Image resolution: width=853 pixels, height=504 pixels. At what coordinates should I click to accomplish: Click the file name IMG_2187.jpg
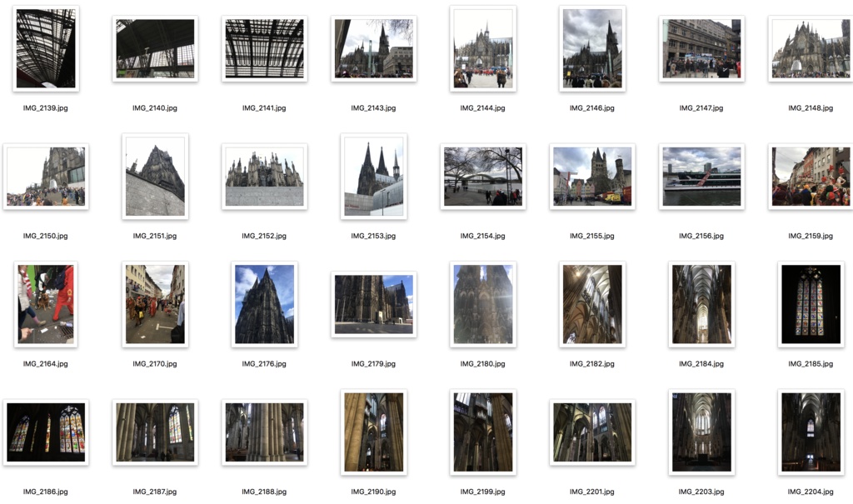155,492
